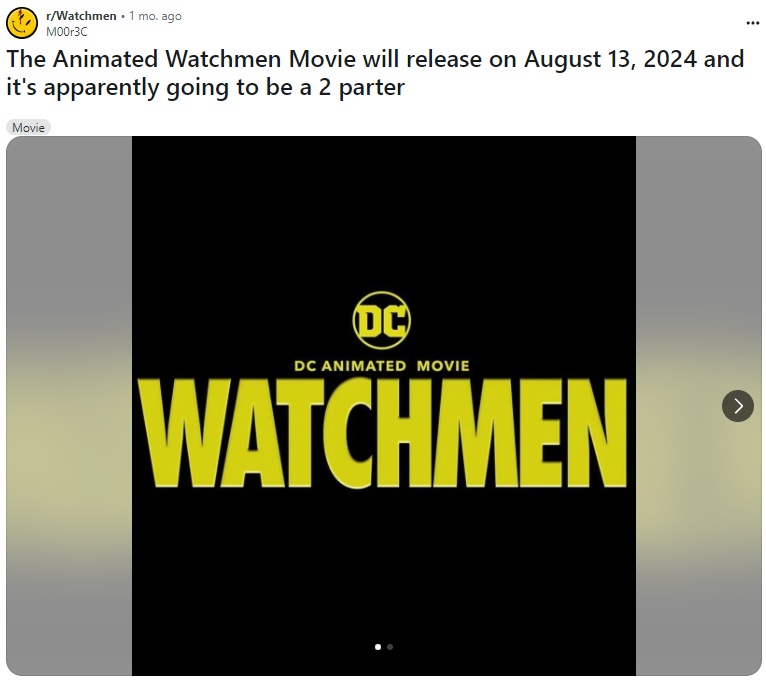Filter by the Movie flair tag
This screenshot has height=686, width=766.
click(28, 128)
